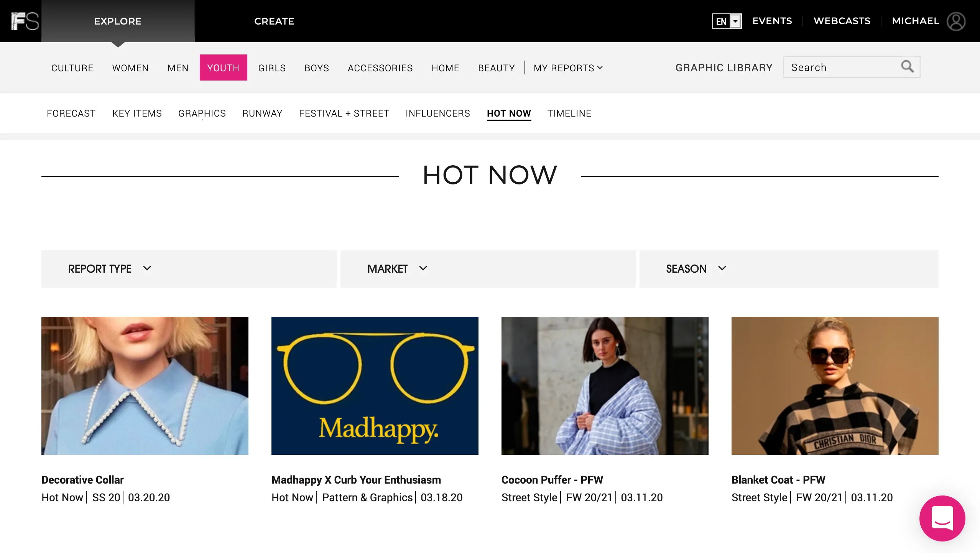Open the Madhappy glasses thumbnail
This screenshot has height=553, width=980.
pos(375,386)
